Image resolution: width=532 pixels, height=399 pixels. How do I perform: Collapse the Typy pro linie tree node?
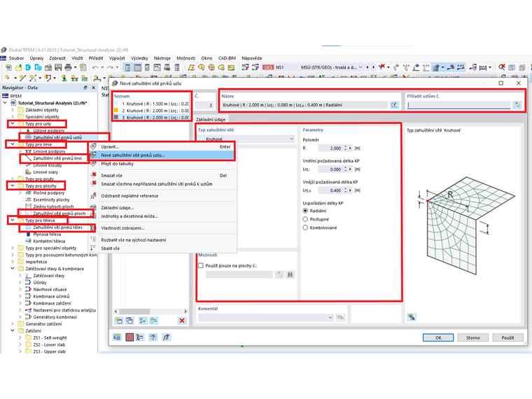click(13, 144)
